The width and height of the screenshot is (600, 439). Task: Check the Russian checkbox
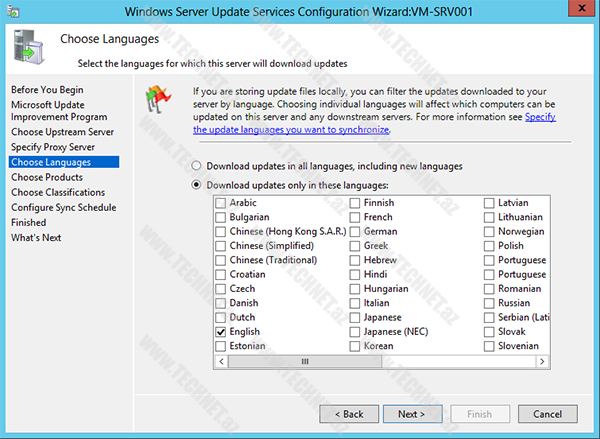(489, 303)
